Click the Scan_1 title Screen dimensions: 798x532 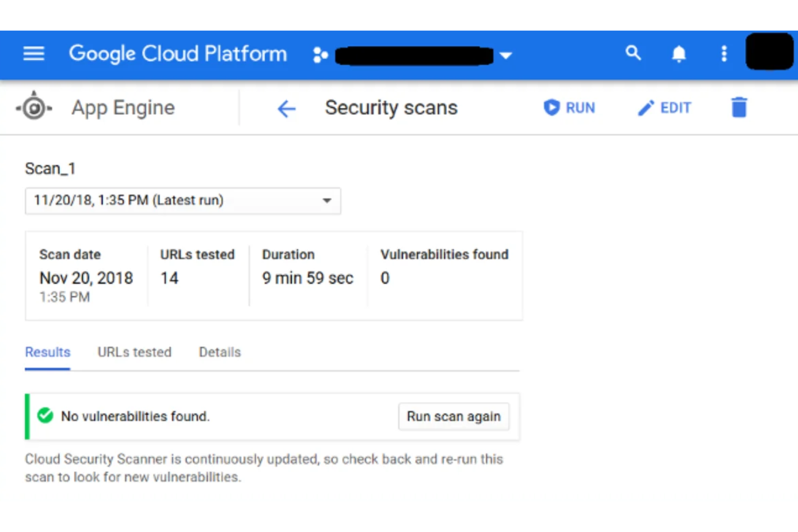tap(50, 168)
